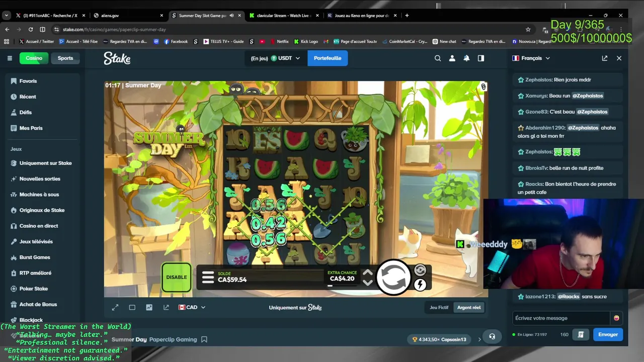Click the Stake logo
The image size is (644, 362).
(x=117, y=58)
